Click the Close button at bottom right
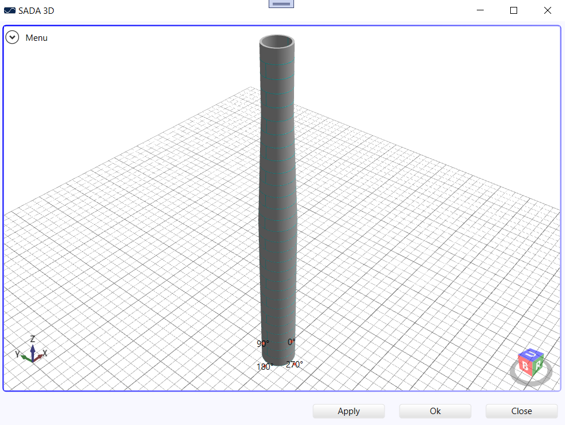Viewport: 565px width, 425px height. point(521,411)
